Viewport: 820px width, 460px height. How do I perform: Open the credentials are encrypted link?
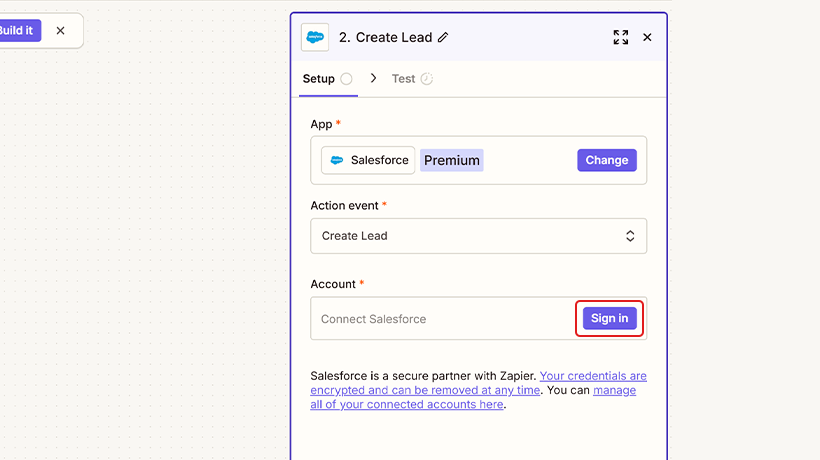click(x=592, y=376)
